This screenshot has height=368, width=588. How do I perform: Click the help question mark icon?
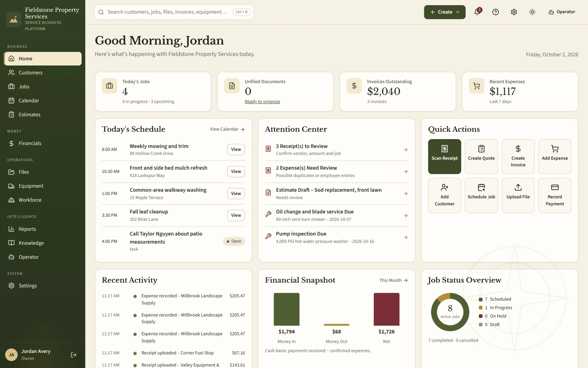click(x=495, y=12)
